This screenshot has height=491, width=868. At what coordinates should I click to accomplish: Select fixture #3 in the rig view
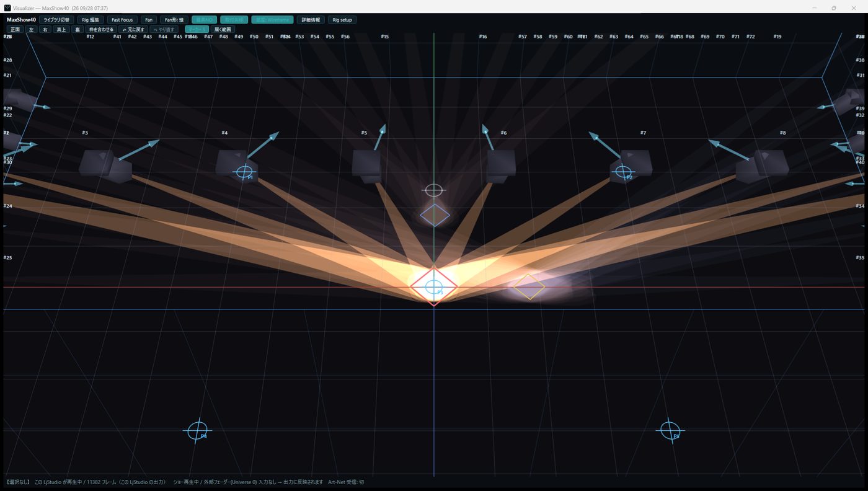pyautogui.click(x=105, y=166)
